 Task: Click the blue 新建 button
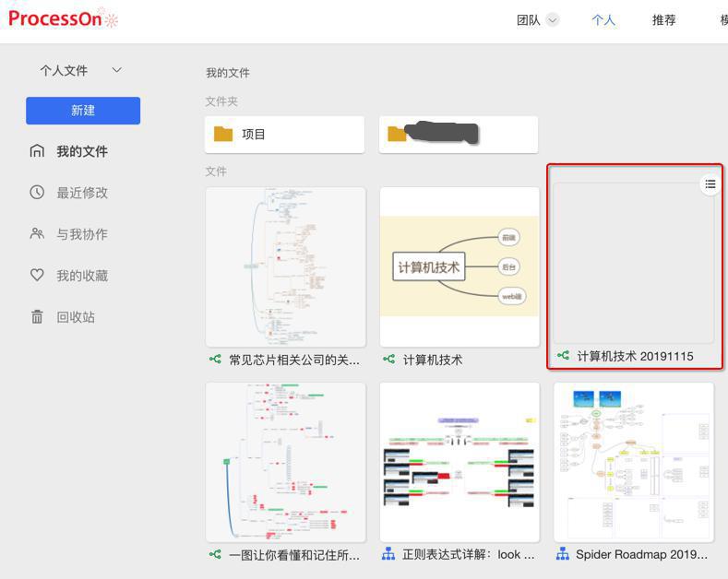(83, 111)
